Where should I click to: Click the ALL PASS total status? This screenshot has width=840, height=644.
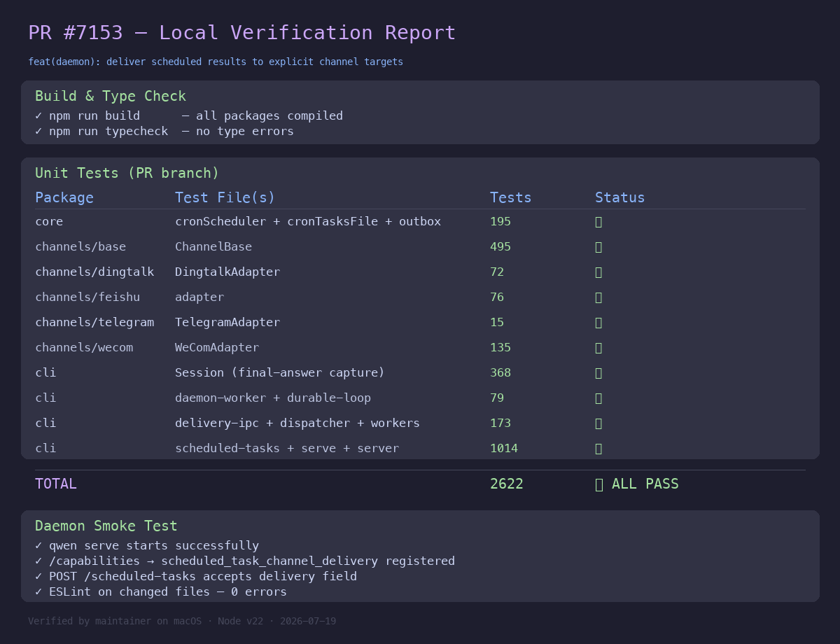[x=637, y=484]
